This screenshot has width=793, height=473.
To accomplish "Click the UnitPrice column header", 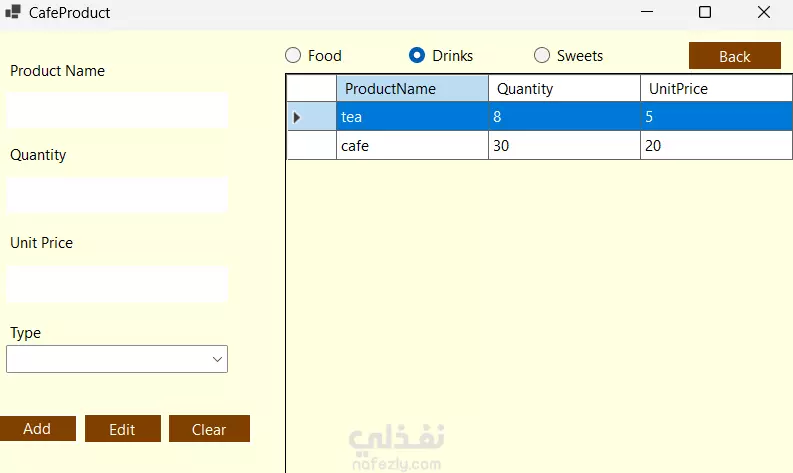I will click(716, 89).
